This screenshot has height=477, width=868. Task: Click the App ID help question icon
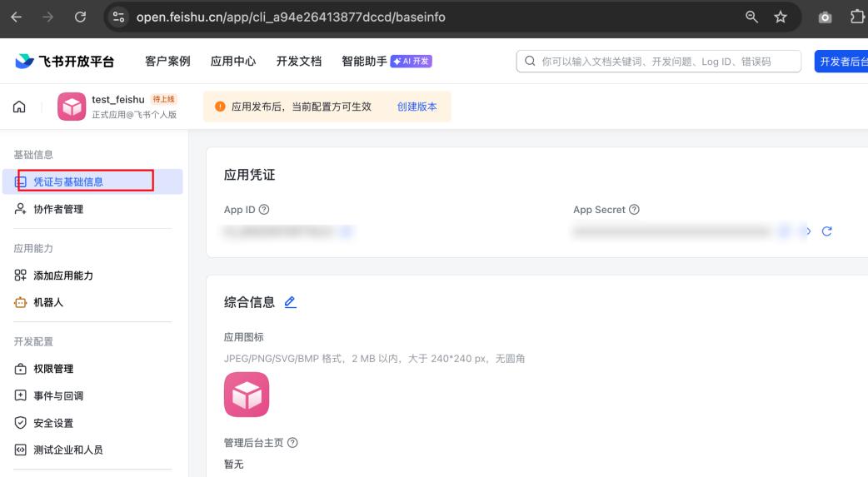pyautogui.click(x=264, y=210)
